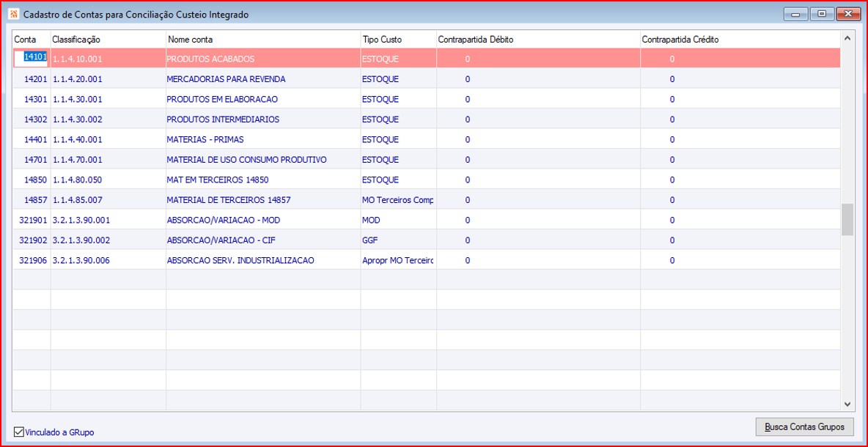Click Contrapartida Débito value for account 14301

[467, 99]
